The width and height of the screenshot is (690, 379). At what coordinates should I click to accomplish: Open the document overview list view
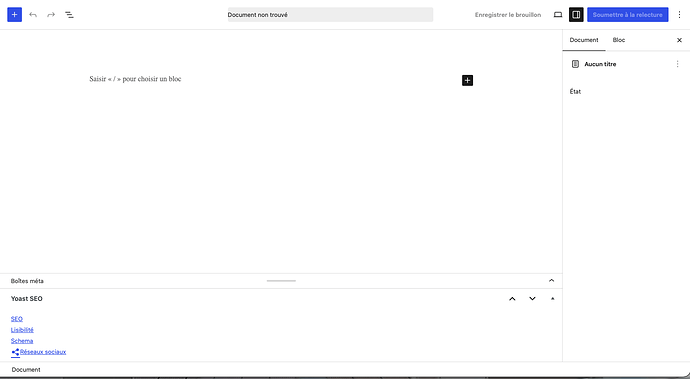70,15
